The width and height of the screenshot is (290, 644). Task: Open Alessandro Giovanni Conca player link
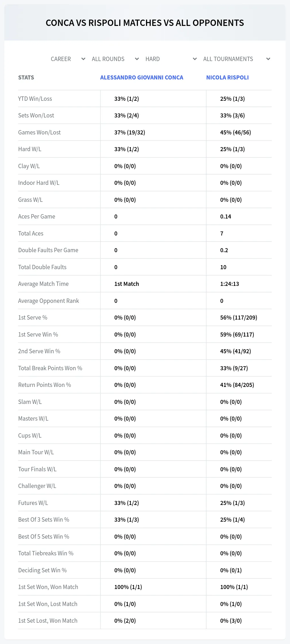142,77
